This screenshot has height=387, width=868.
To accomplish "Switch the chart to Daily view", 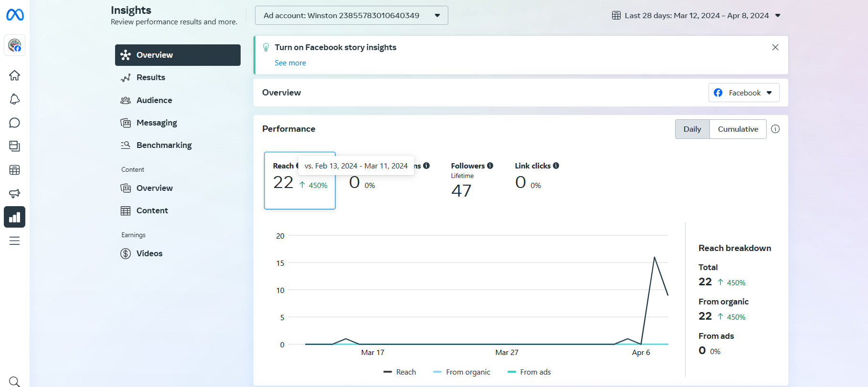I will tap(692, 129).
